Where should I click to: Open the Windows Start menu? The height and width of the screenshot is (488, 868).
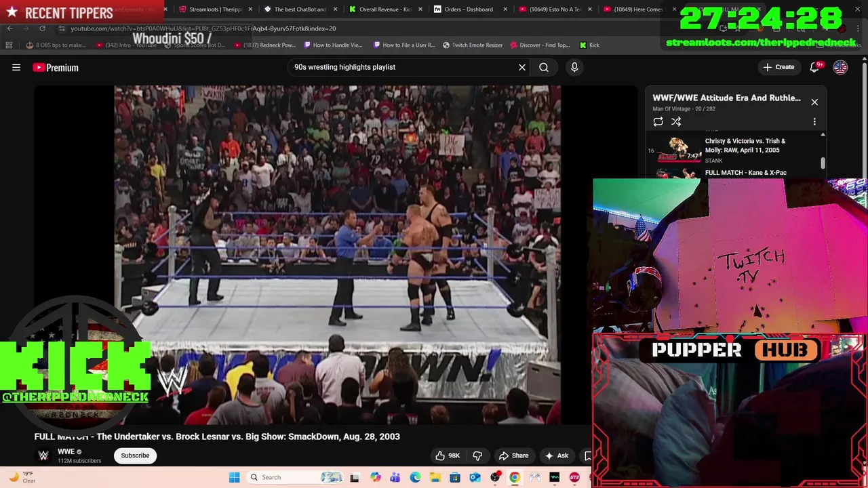234,477
